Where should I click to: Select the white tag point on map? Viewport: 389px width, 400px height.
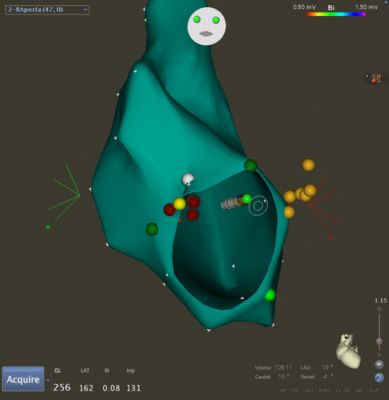point(188,179)
